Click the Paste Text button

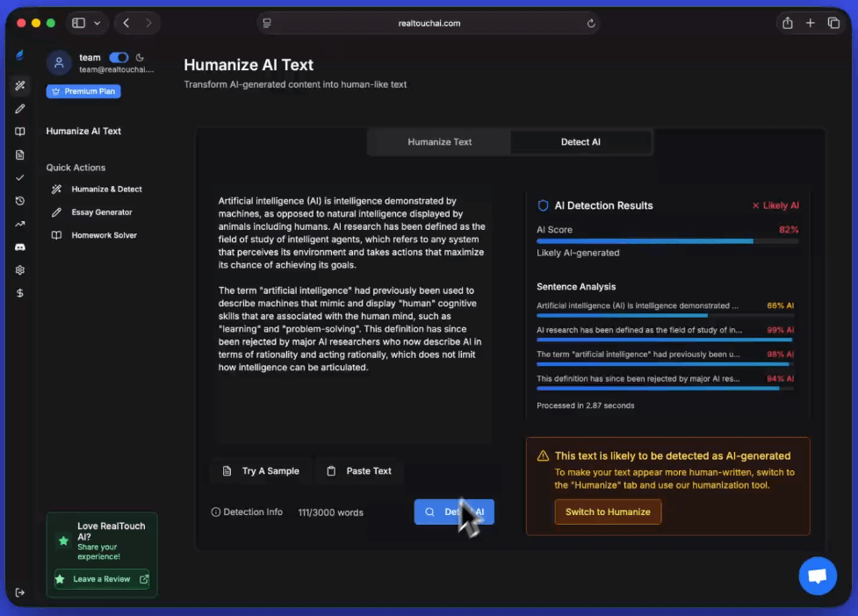pos(359,471)
